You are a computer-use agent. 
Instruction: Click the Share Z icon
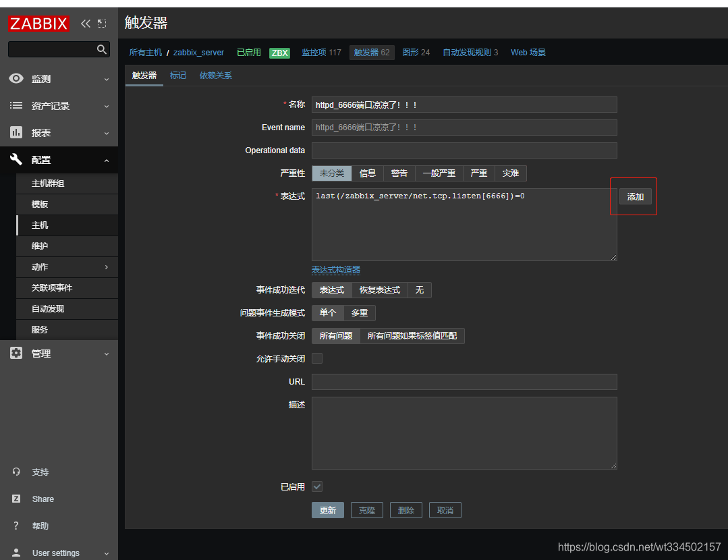16,499
